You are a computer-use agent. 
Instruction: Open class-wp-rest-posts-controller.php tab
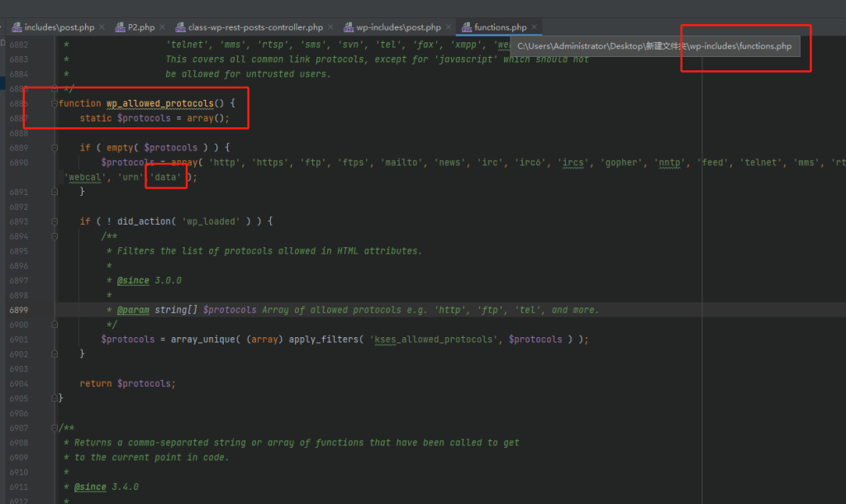pos(255,27)
